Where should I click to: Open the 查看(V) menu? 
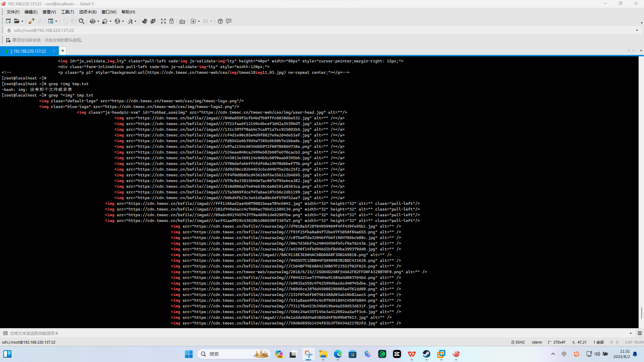pos(49,12)
